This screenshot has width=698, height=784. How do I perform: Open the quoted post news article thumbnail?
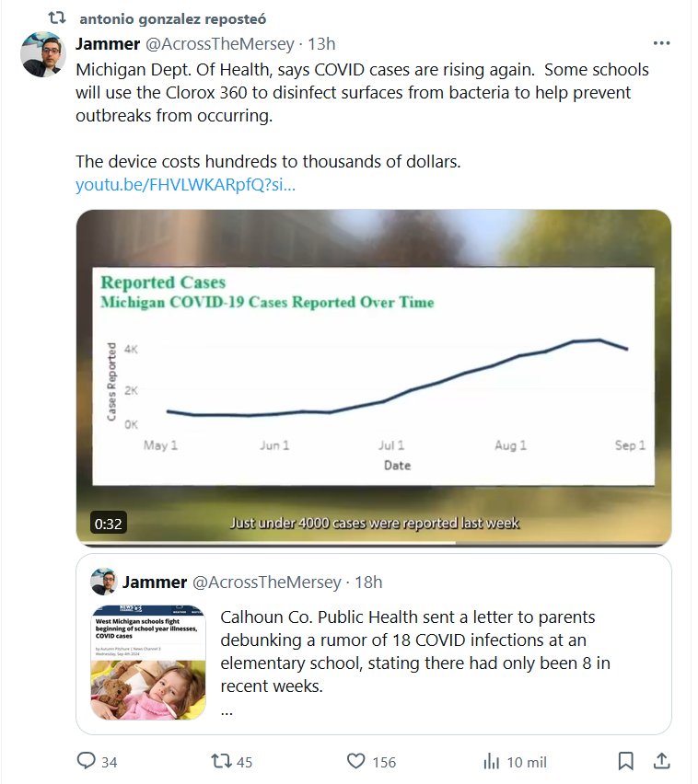147,662
